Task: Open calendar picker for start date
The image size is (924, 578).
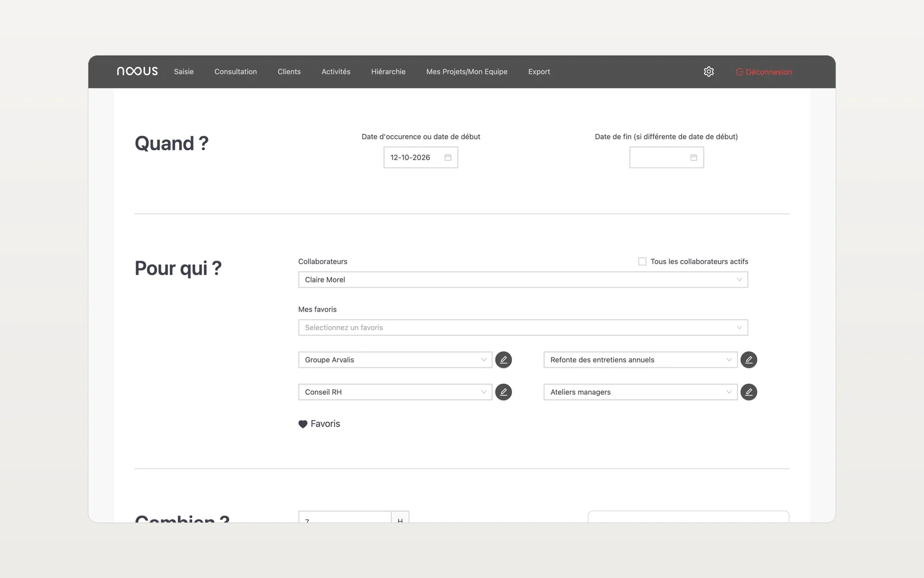Action: (x=448, y=157)
